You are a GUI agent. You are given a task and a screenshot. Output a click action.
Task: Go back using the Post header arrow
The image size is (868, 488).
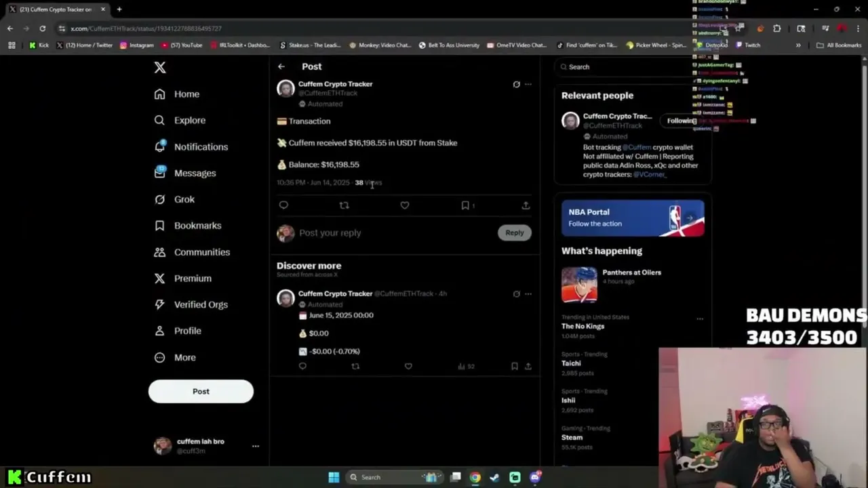coord(281,66)
